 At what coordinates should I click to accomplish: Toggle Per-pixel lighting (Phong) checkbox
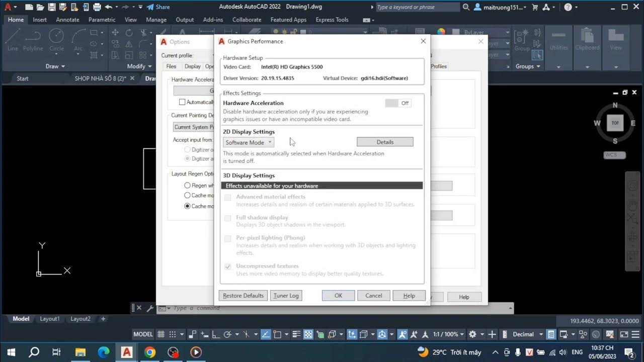tap(228, 238)
